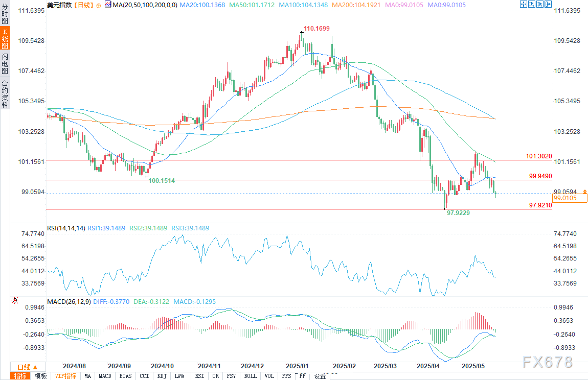
Task: Click the orange alert marker above current price
Action: pos(584,191)
